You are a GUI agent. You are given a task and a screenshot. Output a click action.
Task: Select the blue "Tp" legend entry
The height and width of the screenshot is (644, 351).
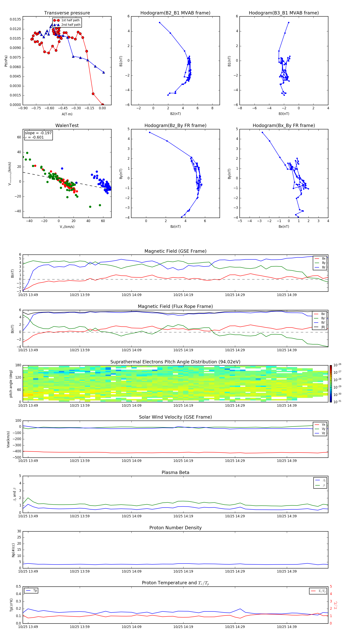click(x=31, y=591)
